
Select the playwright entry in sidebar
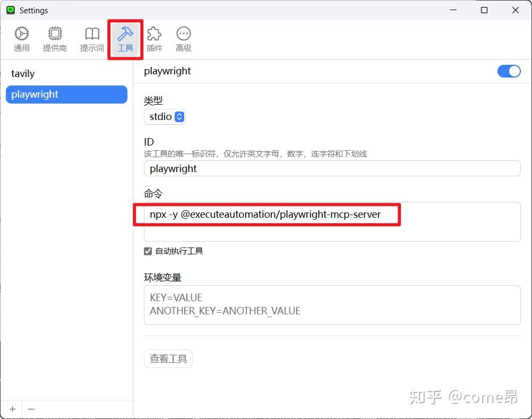pos(35,94)
